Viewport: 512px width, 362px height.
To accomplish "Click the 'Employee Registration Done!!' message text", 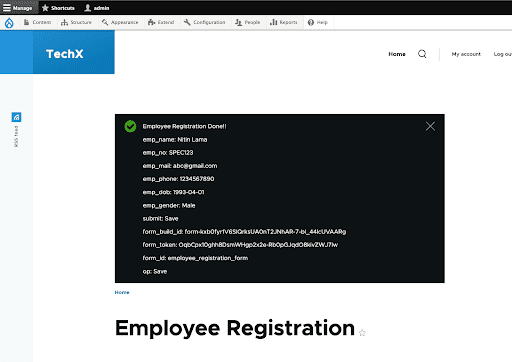I will pos(184,126).
